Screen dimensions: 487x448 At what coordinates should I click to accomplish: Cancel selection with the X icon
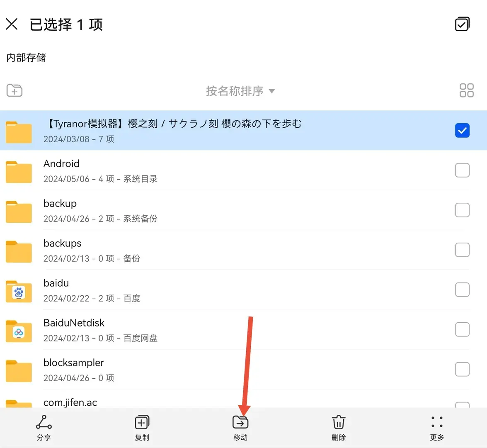(12, 24)
